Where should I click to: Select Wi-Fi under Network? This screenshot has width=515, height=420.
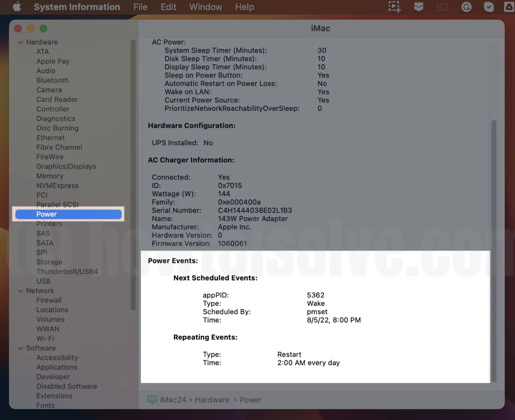[45, 338]
